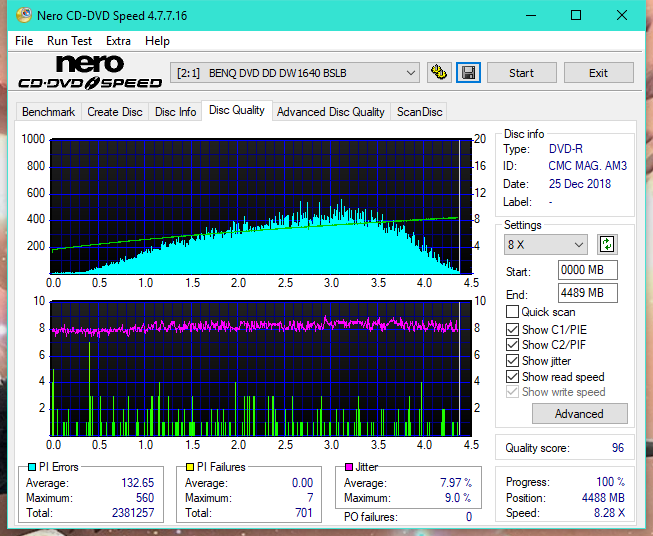Disable Show jitter checkbox
The width and height of the screenshot is (653, 536).
click(512, 360)
